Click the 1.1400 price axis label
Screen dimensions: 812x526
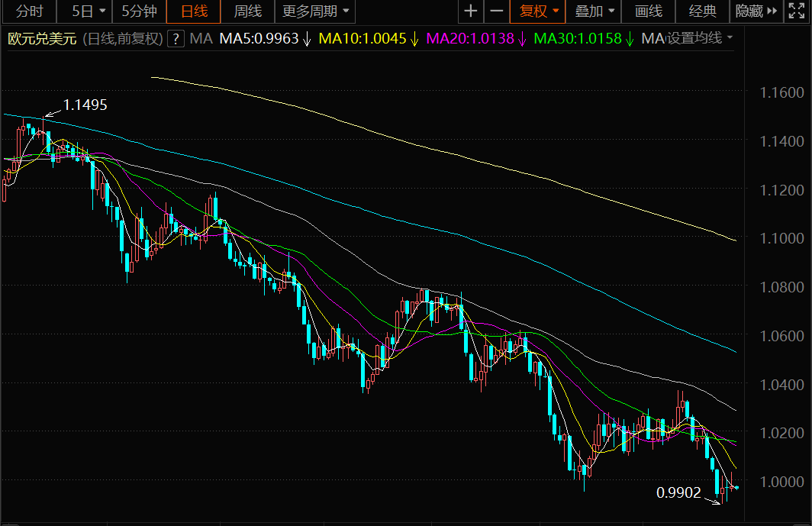[x=781, y=141]
